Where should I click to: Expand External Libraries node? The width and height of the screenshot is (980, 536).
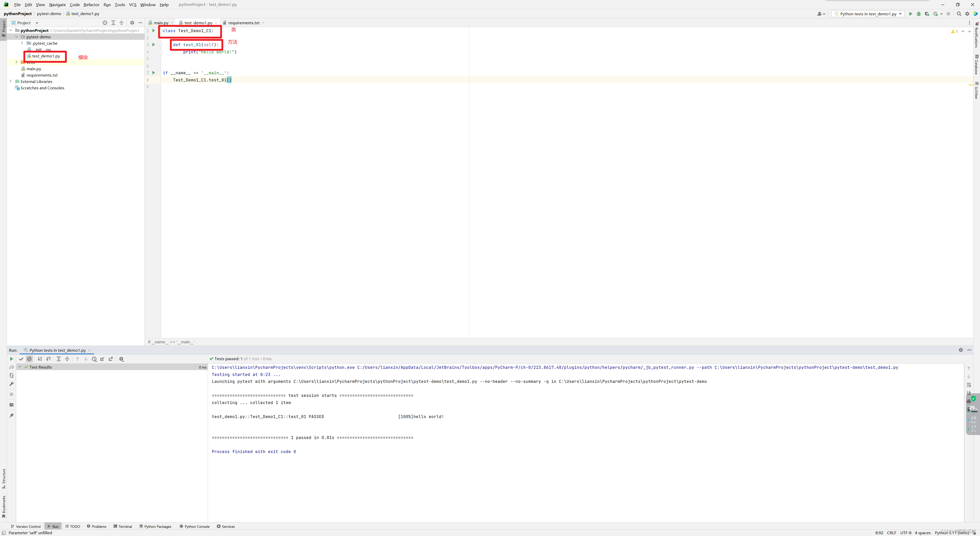[x=11, y=81]
